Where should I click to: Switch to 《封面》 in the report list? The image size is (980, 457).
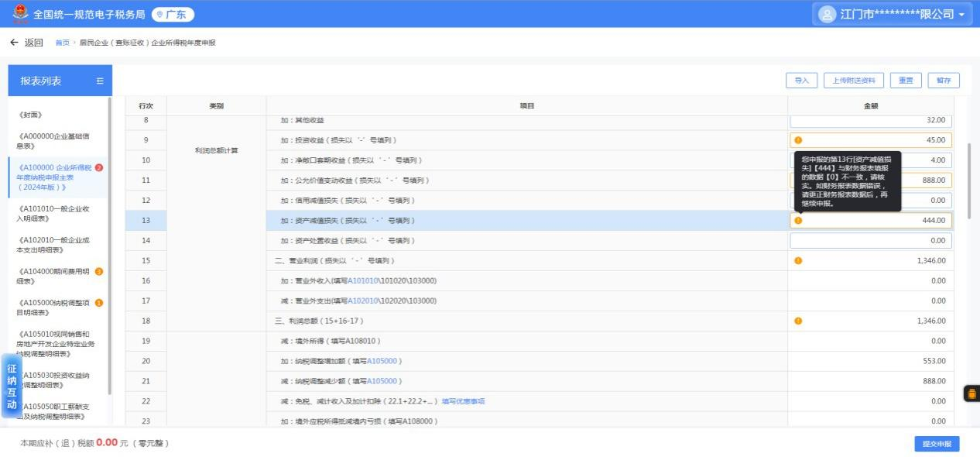(x=30, y=115)
